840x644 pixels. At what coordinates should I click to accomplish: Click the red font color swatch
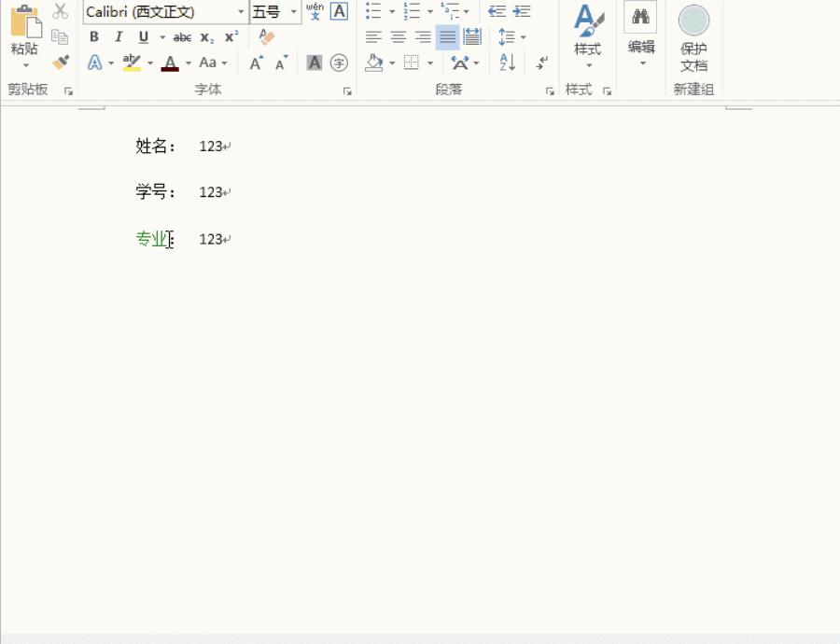171,63
